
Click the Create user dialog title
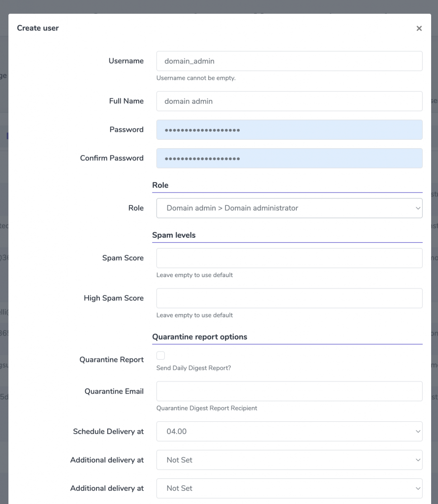click(x=38, y=28)
